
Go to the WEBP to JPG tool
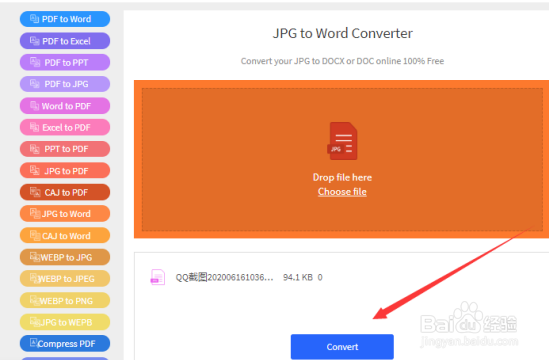[65, 257]
